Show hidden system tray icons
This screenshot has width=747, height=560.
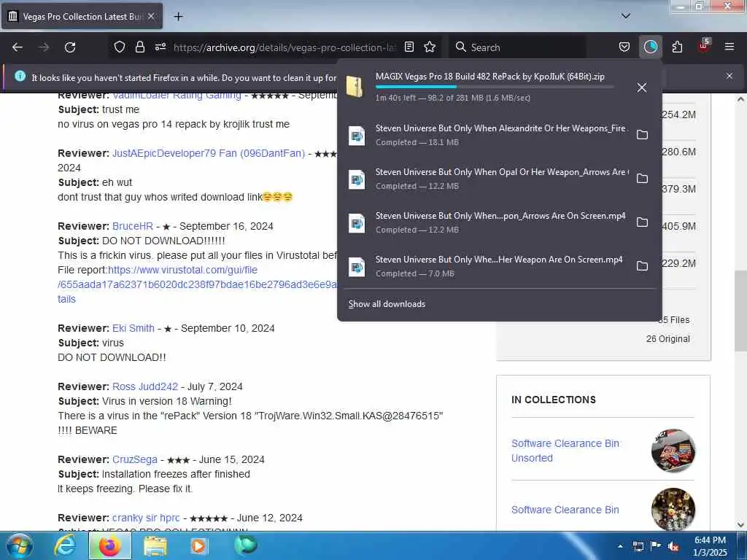(x=620, y=547)
